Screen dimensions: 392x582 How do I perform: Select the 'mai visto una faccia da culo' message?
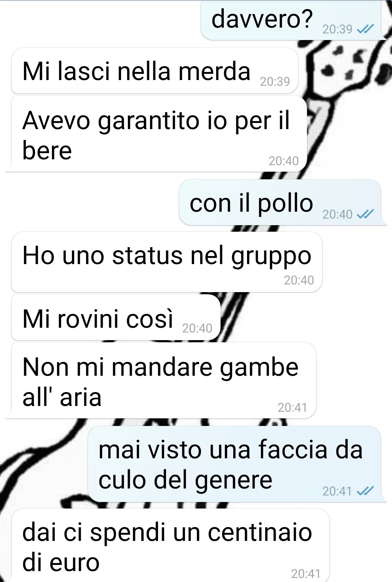pos(236,464)
